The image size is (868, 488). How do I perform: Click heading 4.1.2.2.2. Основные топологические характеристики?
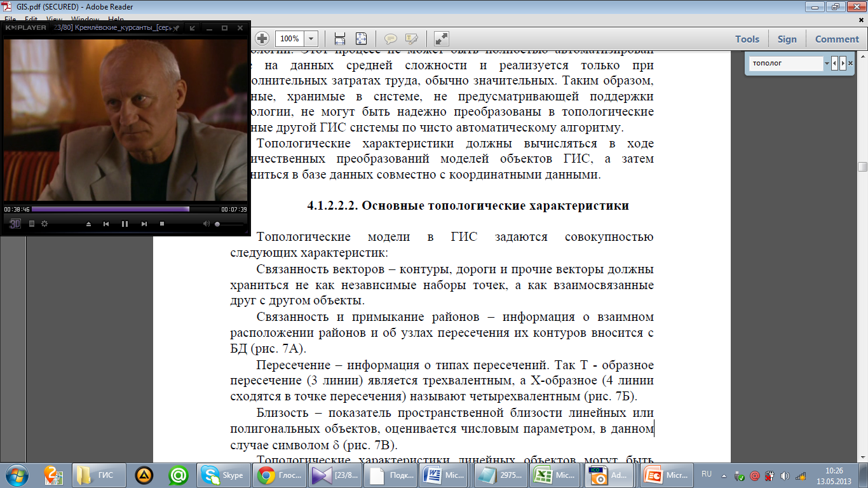pos(468,206)
